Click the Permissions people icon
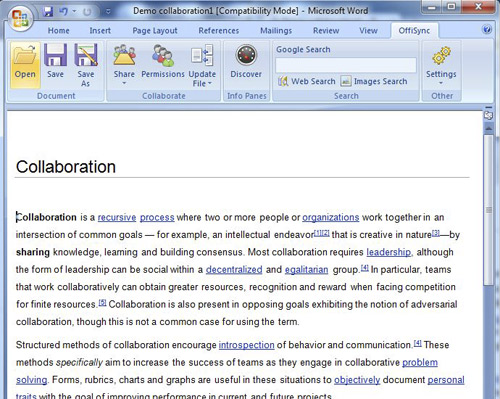Image resolution: width=500 pixels, height=399 pixels. [x=163, y=56]
